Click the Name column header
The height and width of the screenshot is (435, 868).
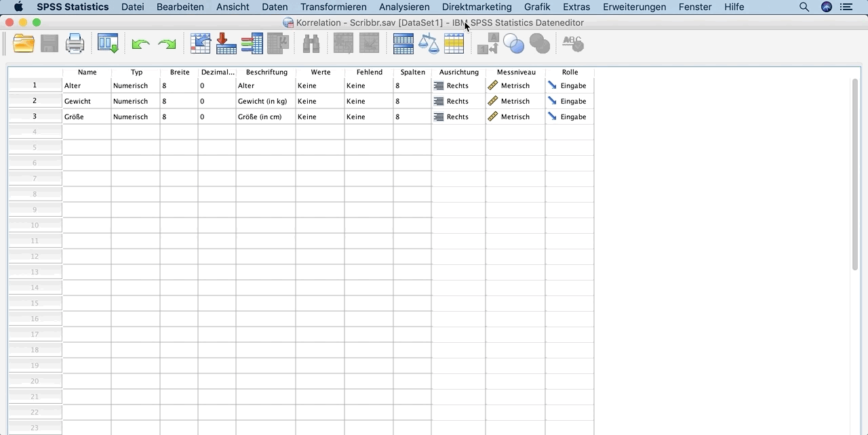(x=87, y=72)
